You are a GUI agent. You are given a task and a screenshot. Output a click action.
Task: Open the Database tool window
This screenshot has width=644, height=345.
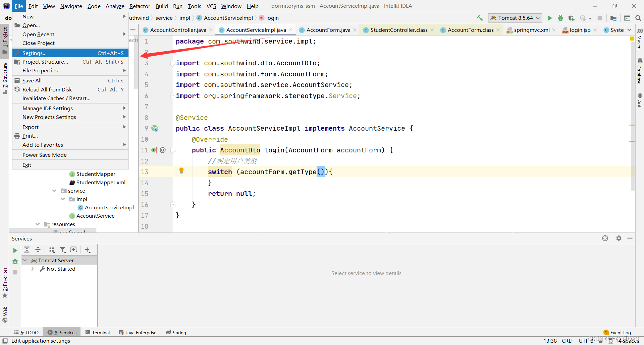pyautogui.click(x=640, y=71)
